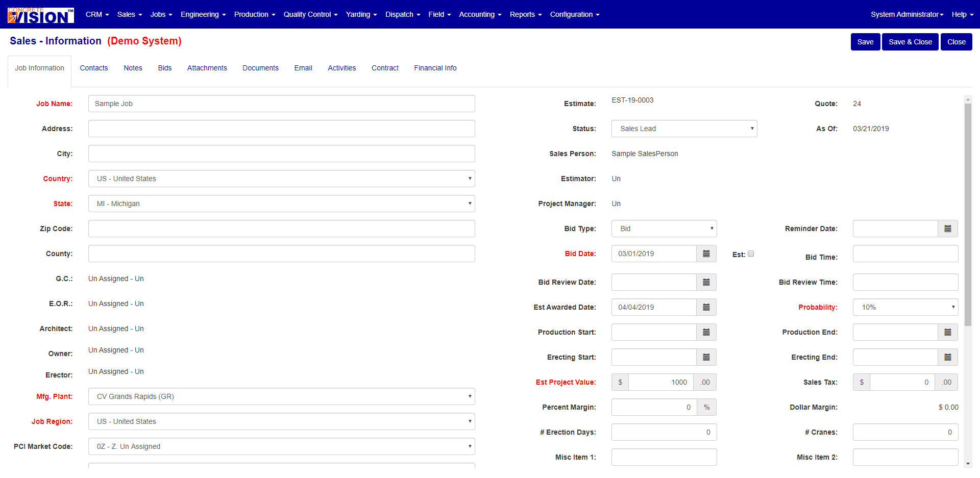Viewport: 980px width, 478px height.
Task: Open the Quality Control menu
Action: pos(310,14)
